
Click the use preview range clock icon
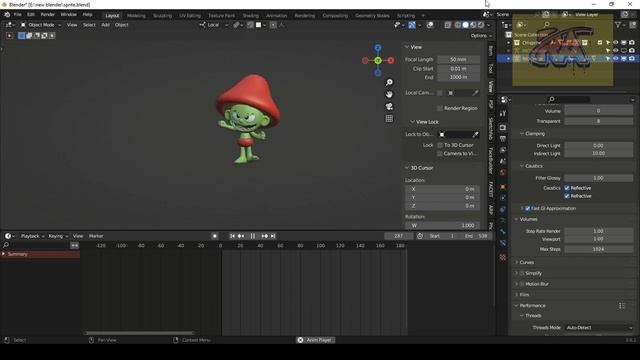[420, 236]
